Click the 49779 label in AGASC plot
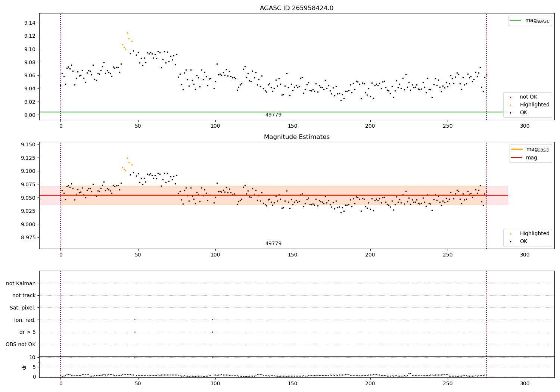 pos(273,115)
